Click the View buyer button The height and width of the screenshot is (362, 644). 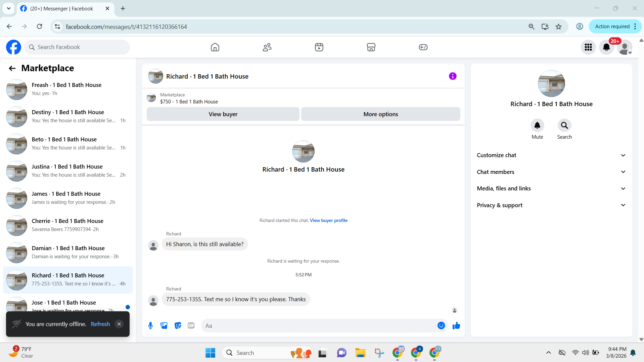223,114
